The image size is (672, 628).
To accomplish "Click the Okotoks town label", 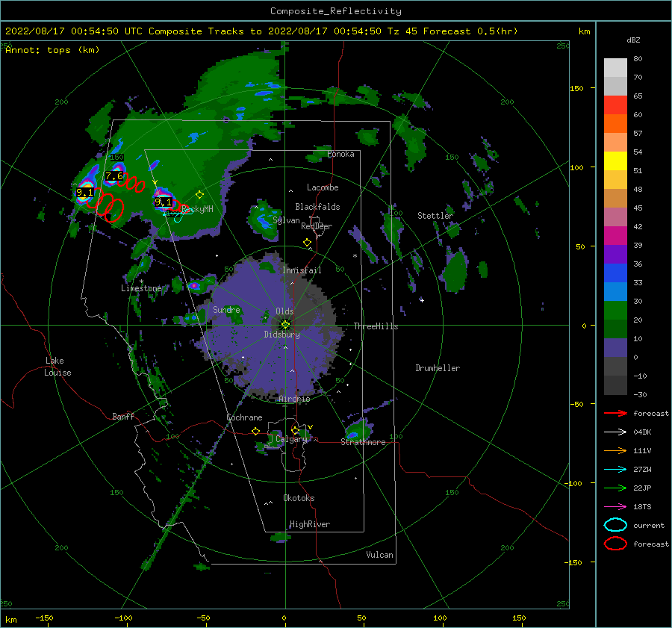I will pyautogui.click(x=299, y=498).
